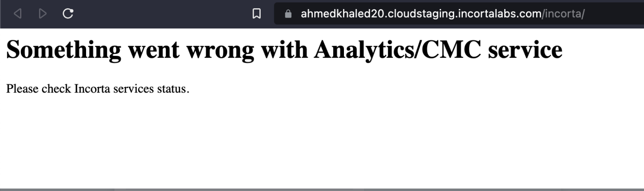
Task: Click the "Please check Incorta services status." message
Action: tap(98, 89)
